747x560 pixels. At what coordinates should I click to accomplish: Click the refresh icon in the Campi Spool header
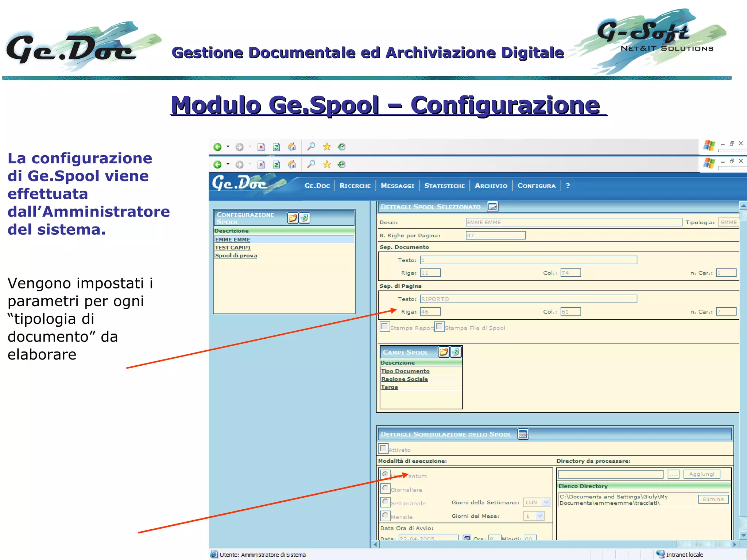click(x=456, y=352)
